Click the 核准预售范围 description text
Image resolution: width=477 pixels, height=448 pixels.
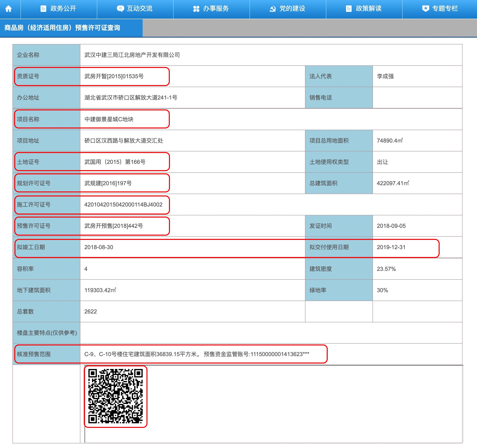(x=197, y=354)
